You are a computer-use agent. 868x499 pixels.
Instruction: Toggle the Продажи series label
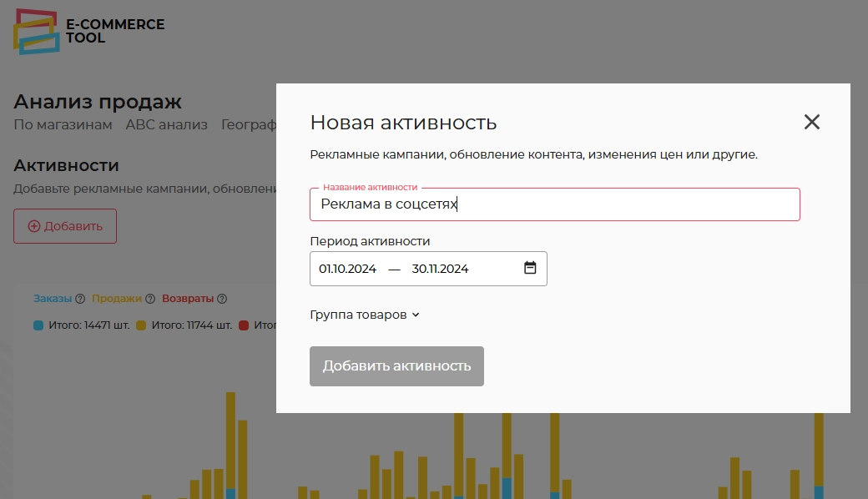(x=117, y=299)
